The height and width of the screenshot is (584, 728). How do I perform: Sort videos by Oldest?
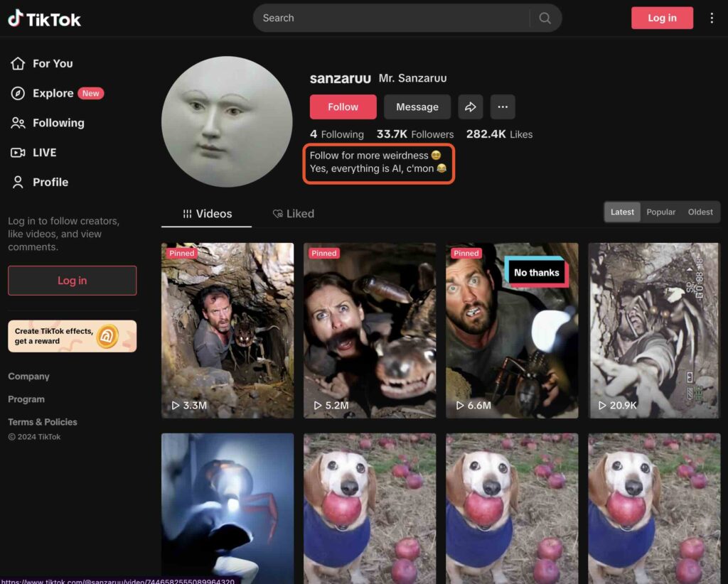pyautogui.click(x=700, y=212)
